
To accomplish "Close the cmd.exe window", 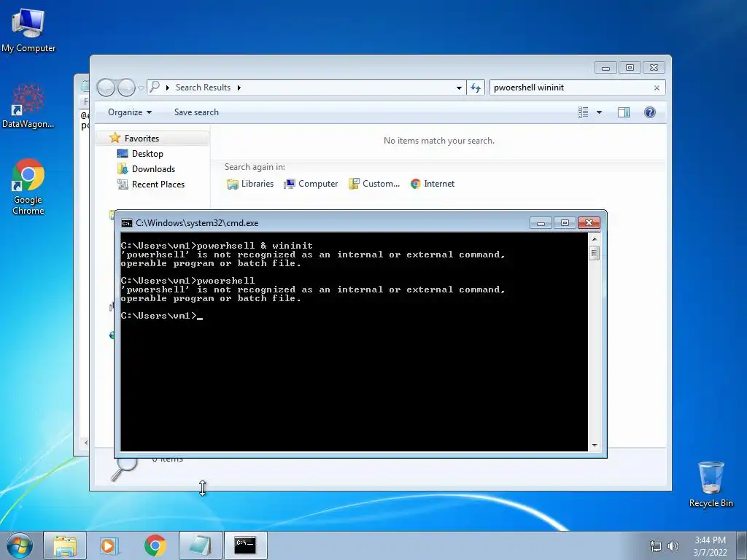I will tap(589, 223).
